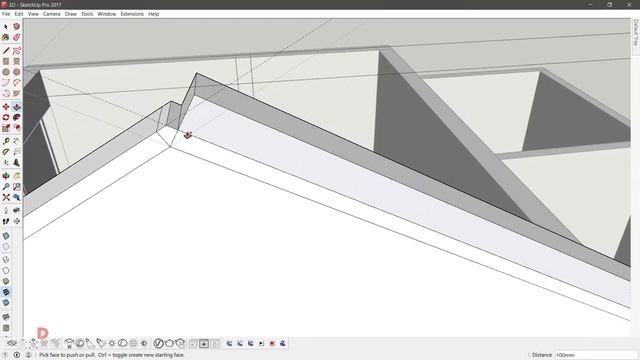This screenshot has width=640, height=360.
Task: Activate the Pan hand tool
Action: tap(16, 176)
